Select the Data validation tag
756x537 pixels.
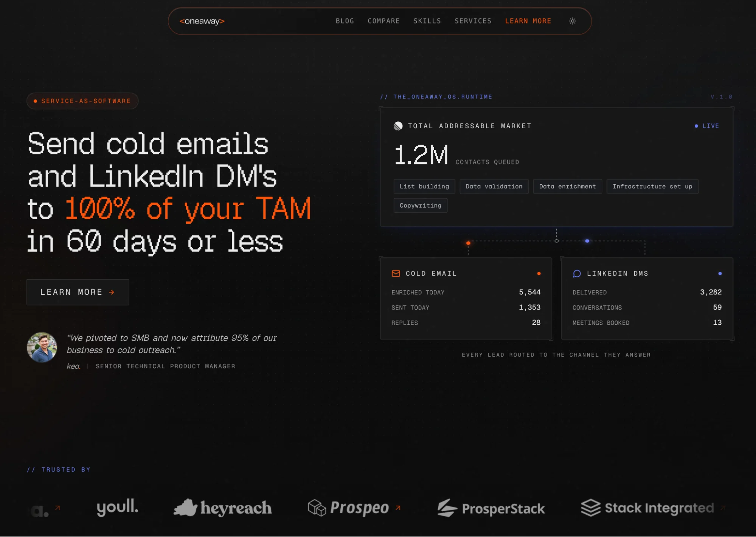point(494,187)
